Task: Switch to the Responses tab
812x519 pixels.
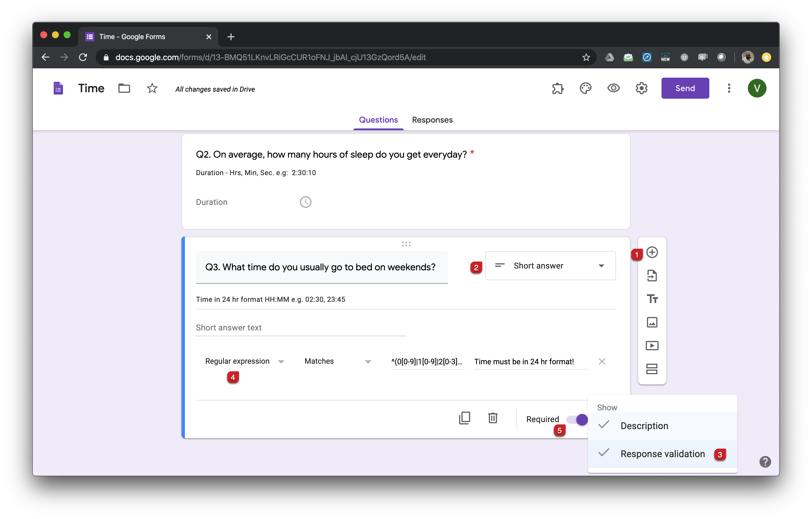Action: 432,120
